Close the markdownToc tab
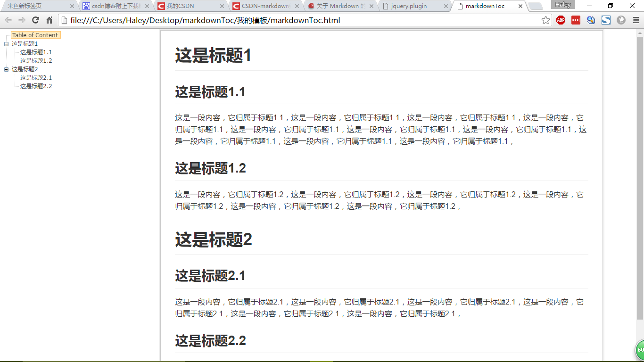The image size is (644, 362). [520, 7]
